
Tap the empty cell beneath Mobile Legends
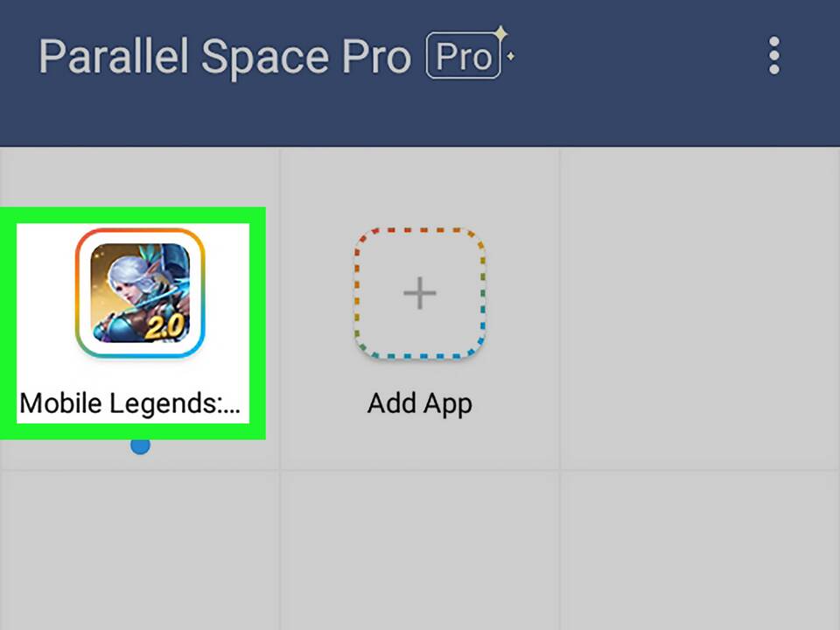(x=139, y=550)
